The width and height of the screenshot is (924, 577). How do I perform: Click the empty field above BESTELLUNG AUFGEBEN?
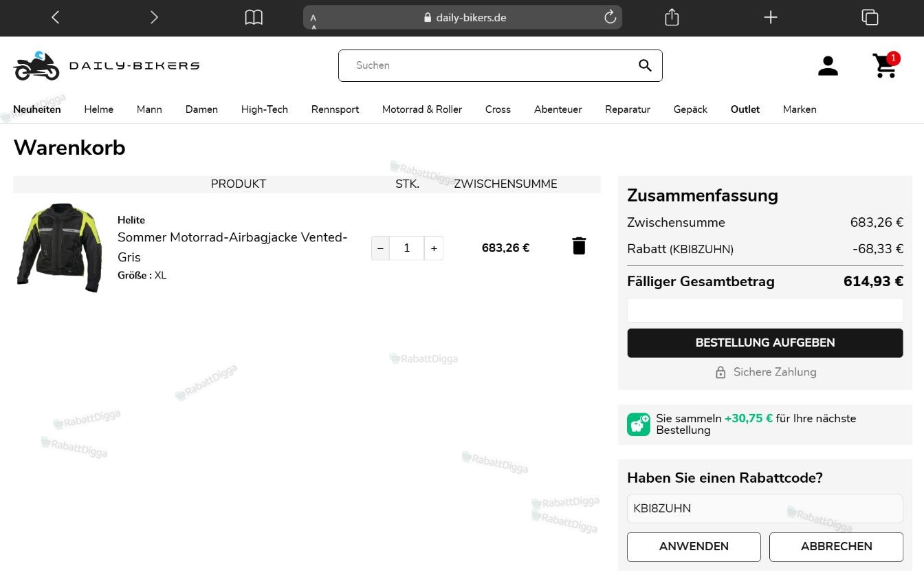[765, 310]
